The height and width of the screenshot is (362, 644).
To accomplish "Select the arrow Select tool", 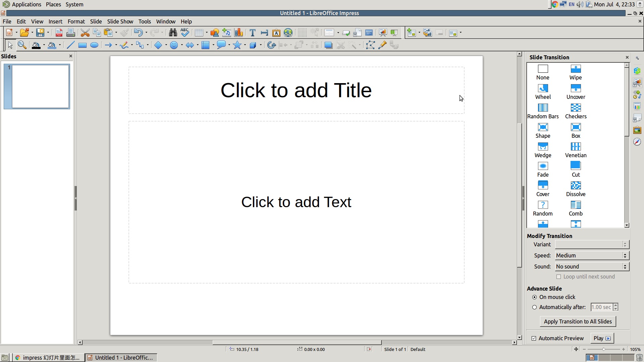I will [x=10, y=45].
